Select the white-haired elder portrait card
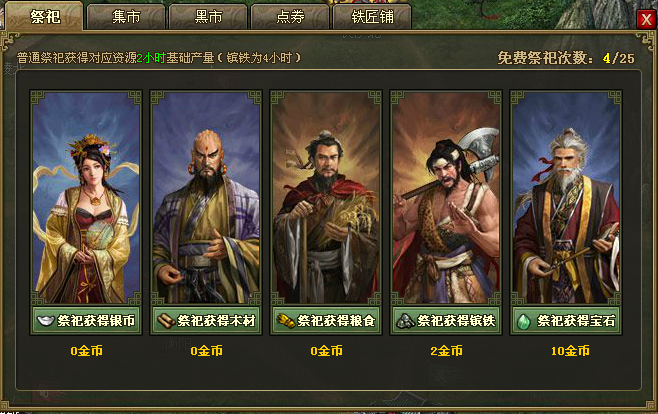 (x=566, y=198)
